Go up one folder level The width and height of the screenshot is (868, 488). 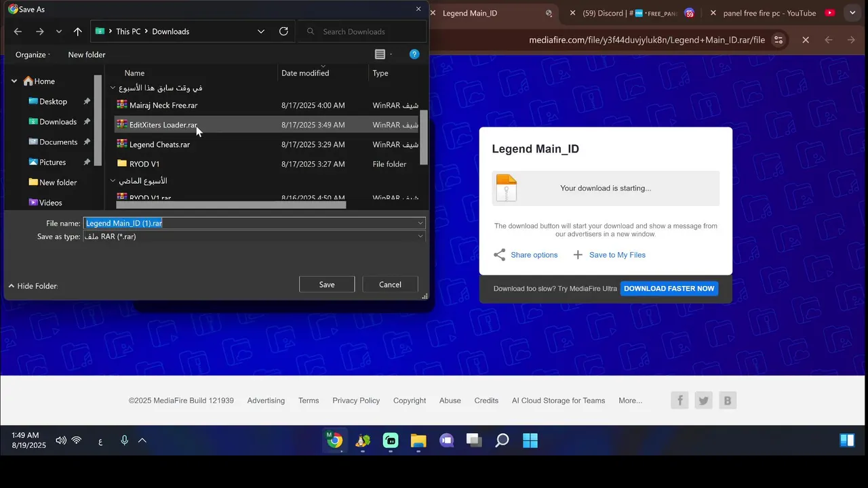click(x=77, y=31)
